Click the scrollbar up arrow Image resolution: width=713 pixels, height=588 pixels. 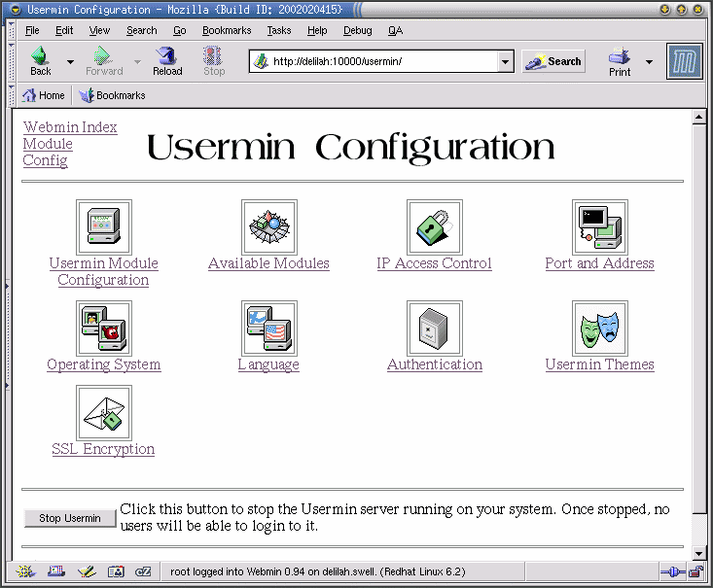699,118
